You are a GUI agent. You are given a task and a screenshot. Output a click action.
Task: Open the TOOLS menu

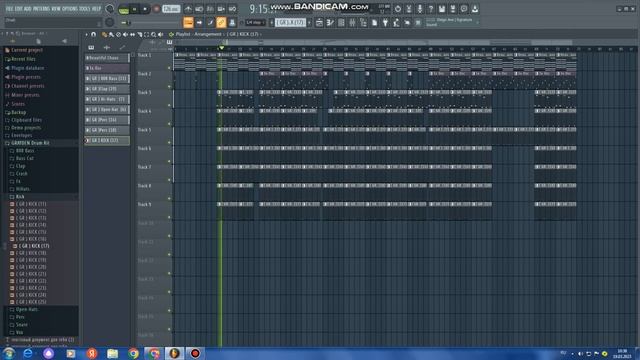86,9
